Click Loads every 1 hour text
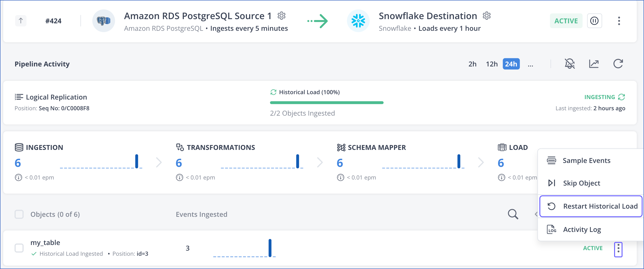The height and width of the screenshot is (269, 644). [x=449, y=28]
